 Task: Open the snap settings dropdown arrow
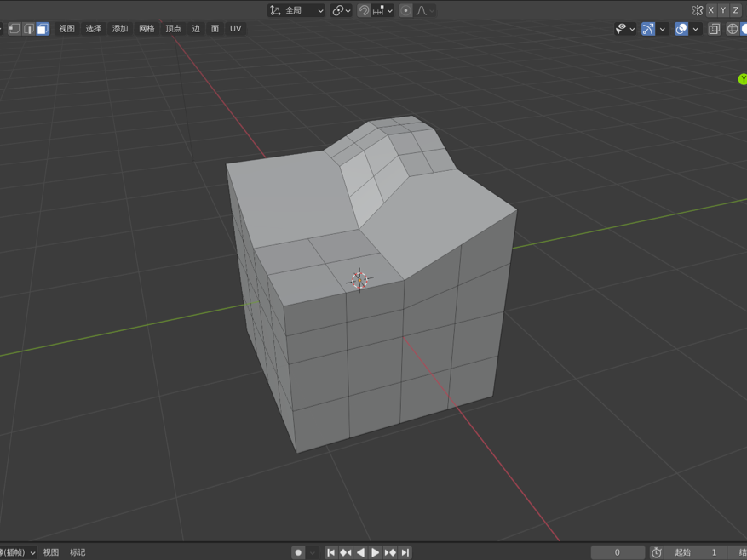[x=390, y=10]
